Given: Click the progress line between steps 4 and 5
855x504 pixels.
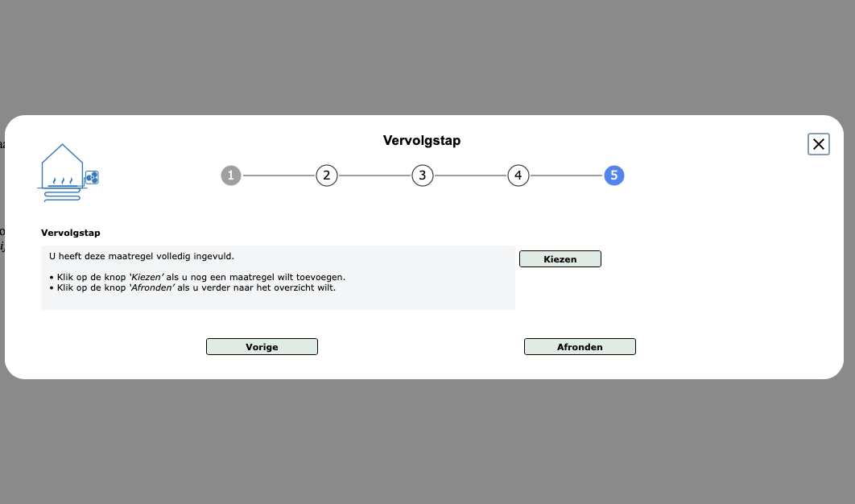Looking at the screenshot, I should (566, 176).
